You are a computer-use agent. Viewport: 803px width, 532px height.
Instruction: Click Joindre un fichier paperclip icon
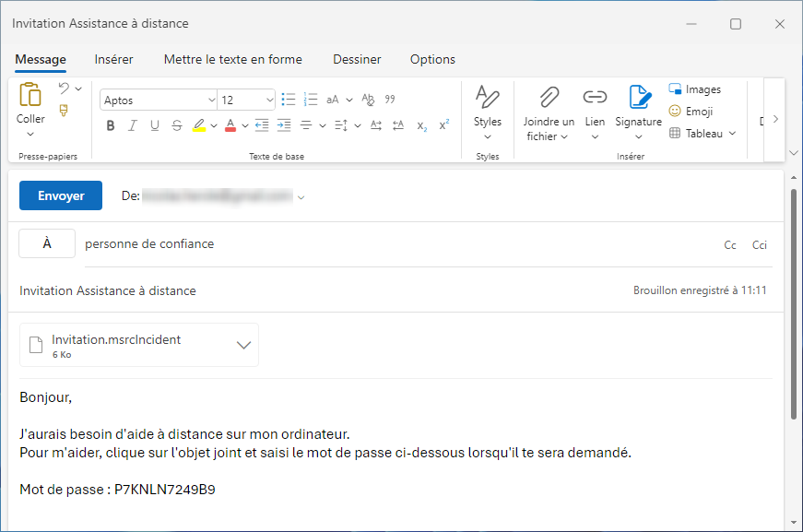[549, 97]
